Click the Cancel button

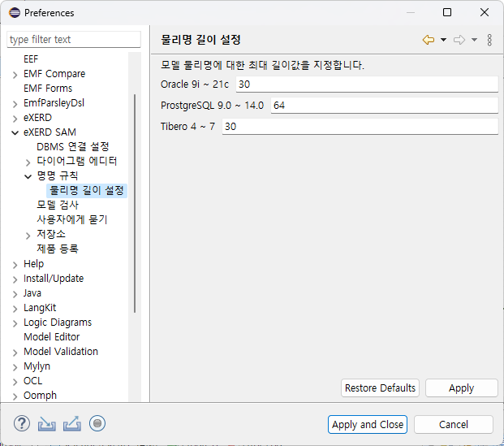tap(453, 424)
